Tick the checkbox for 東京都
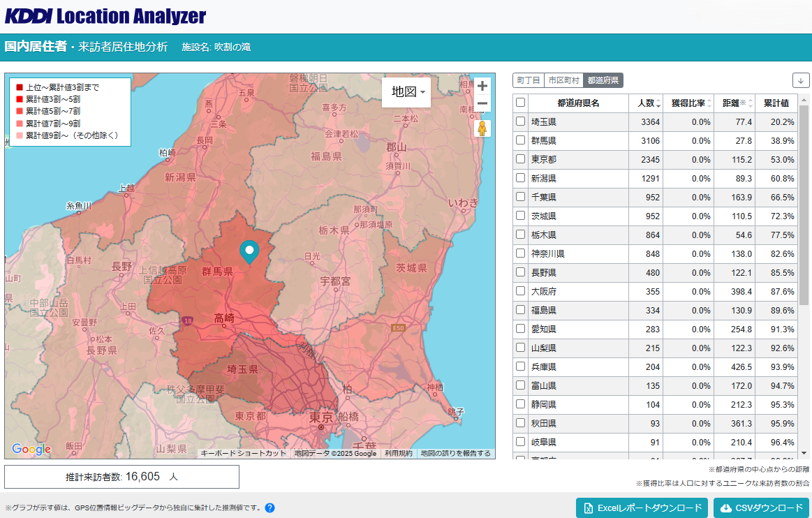 (520, 159)
